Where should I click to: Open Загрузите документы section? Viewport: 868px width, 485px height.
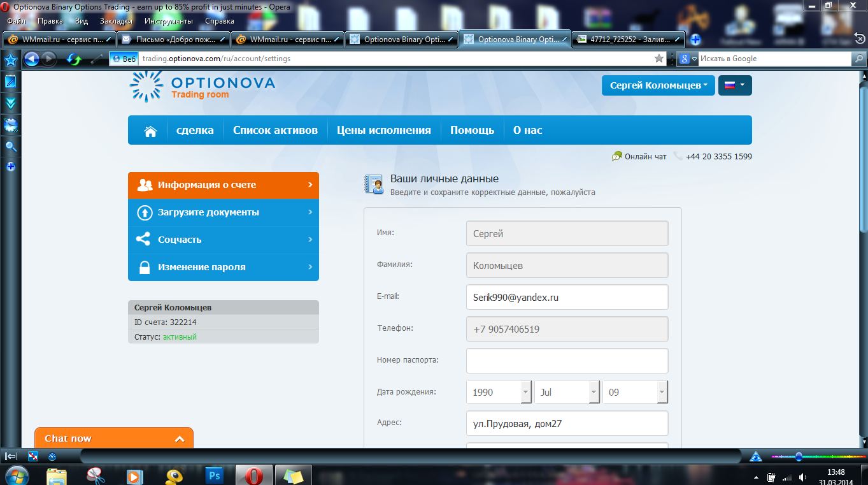coord(224,212)
